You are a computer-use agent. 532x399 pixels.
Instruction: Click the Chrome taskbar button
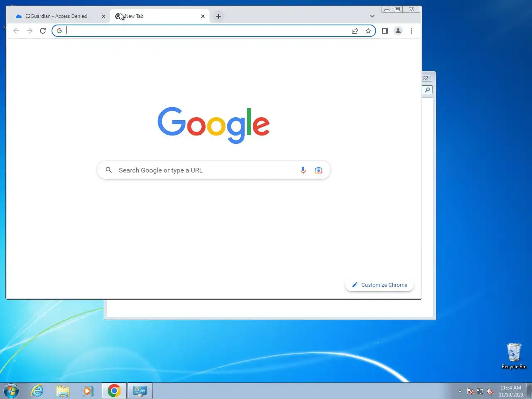click(114, 391)
